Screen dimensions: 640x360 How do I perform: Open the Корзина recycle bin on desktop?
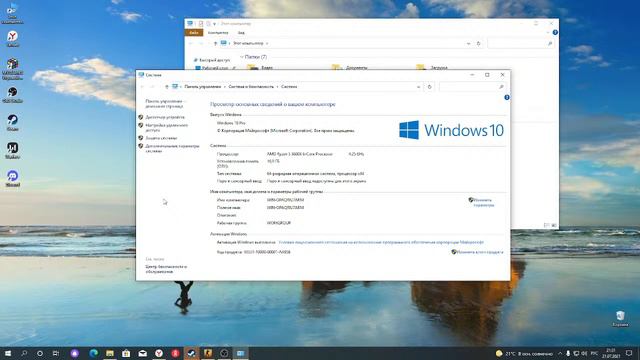(620, 318)
